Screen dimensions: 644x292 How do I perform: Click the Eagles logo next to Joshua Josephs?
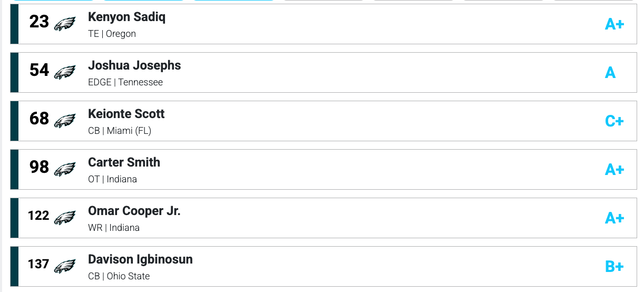(x=65, y=72)
